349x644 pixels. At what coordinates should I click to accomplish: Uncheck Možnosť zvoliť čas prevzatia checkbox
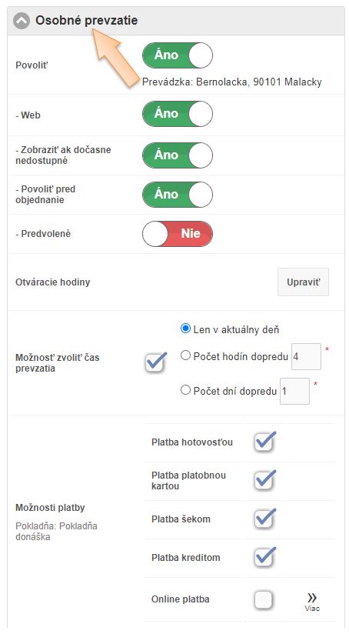pos(156,362)
